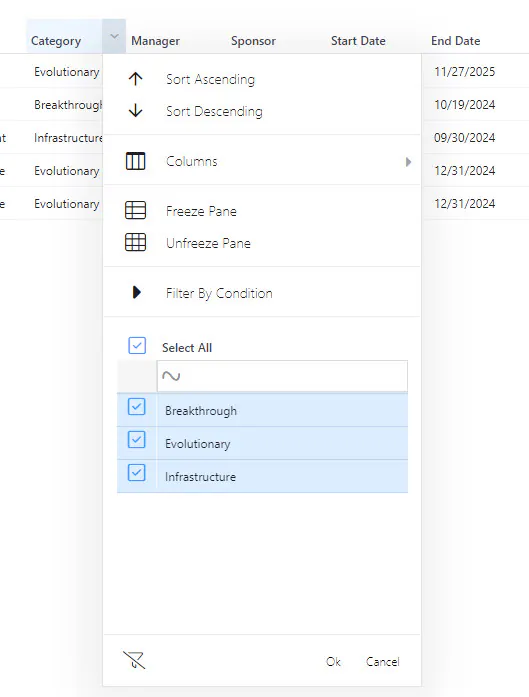The width and height of the screenshot is (529, 697).
Task: Click the 10/19/2024 end date cell
Action: [465, 104]
